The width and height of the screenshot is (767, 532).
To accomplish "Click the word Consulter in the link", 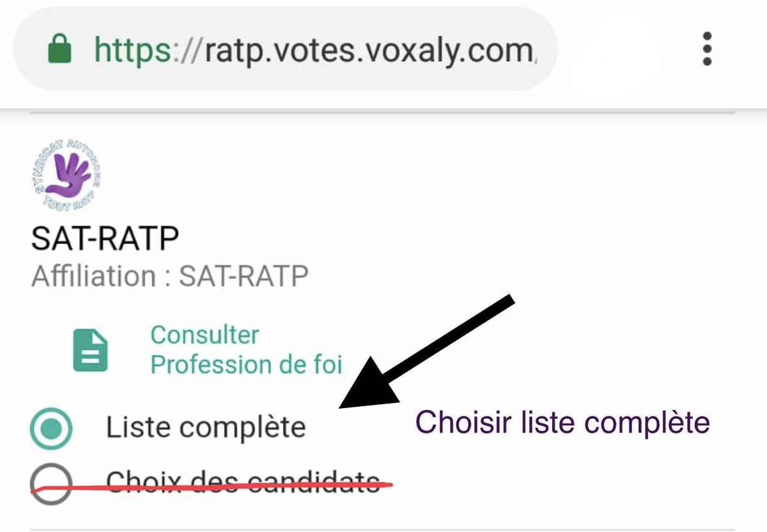I will coord(205,335).
